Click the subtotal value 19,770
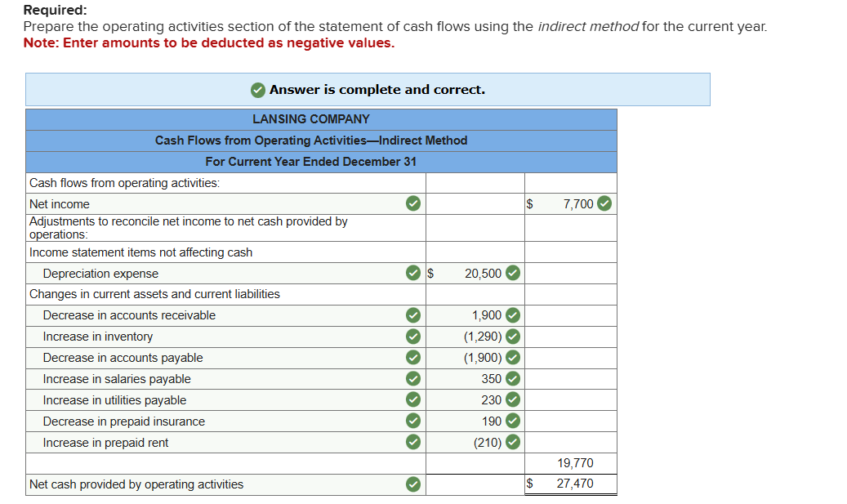Viewport: 847px width, 504px height. click(575, 463)
